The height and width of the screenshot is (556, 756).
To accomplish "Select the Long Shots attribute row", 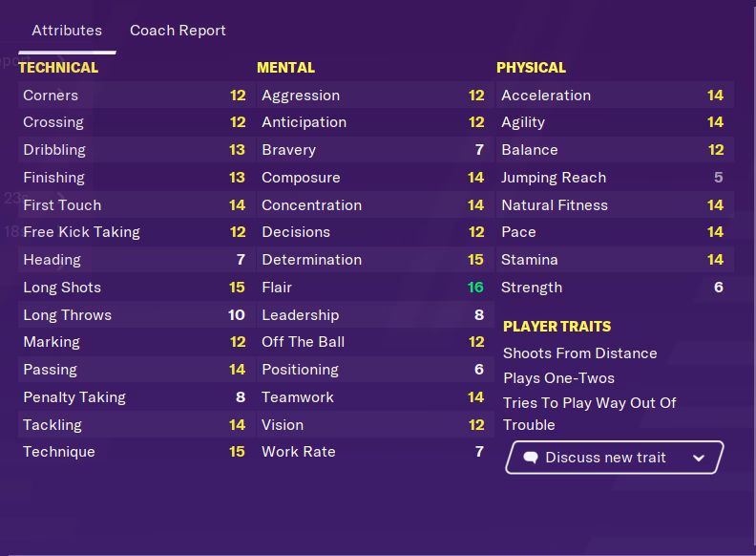I will pyautogui.click(x=134, y=288).
